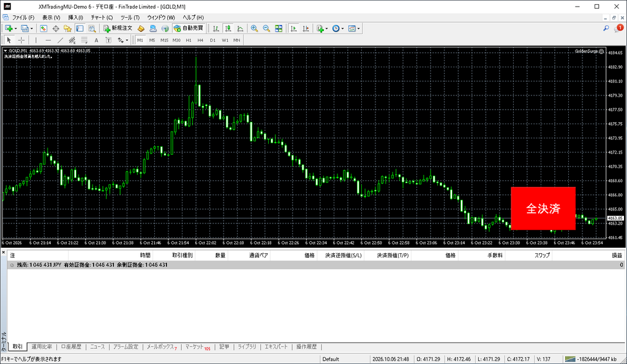This screenshot has height=364, width=627.
Task: Click the 新規注文 new order button
Action: tap(118, 28)
